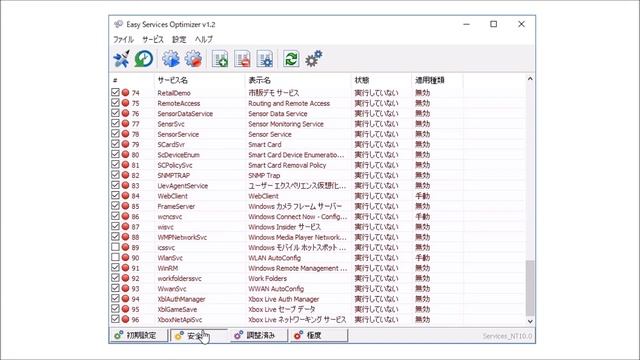
Task: Open the サービス menu
Action: tap(153, 40)
